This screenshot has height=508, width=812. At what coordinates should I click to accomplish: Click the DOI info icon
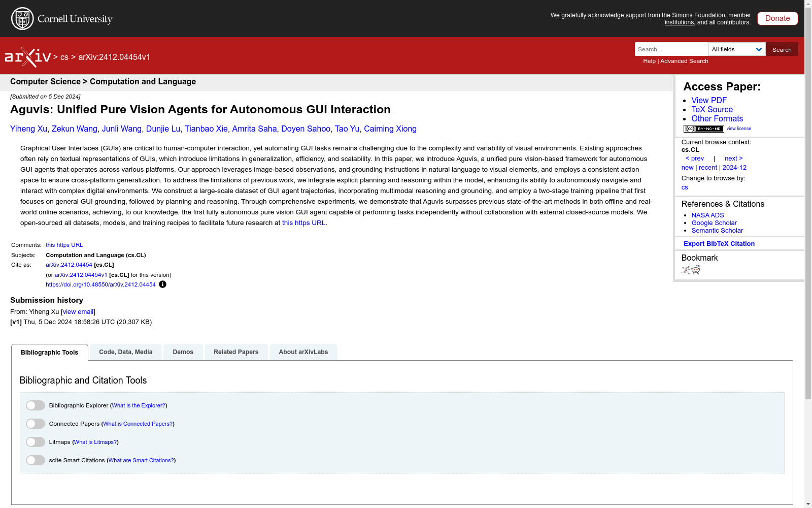click(x=162, y=284)
